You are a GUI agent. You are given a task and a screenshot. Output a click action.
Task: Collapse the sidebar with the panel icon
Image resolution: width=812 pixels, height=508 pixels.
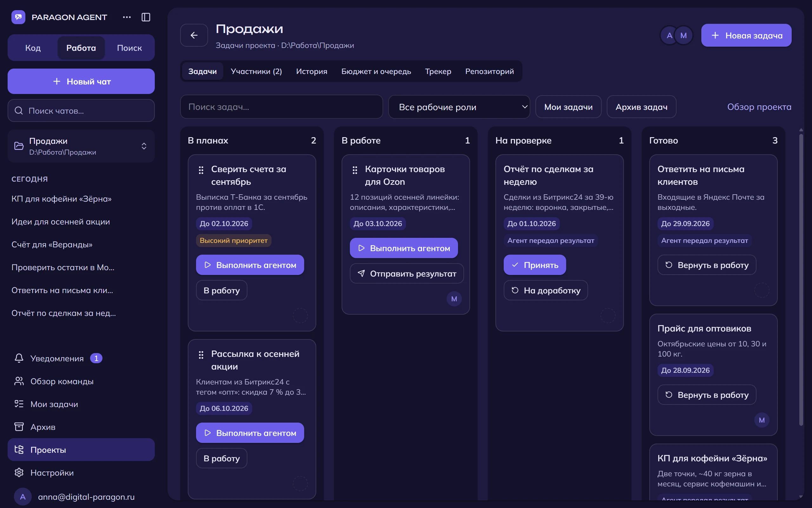pos(146,17)
